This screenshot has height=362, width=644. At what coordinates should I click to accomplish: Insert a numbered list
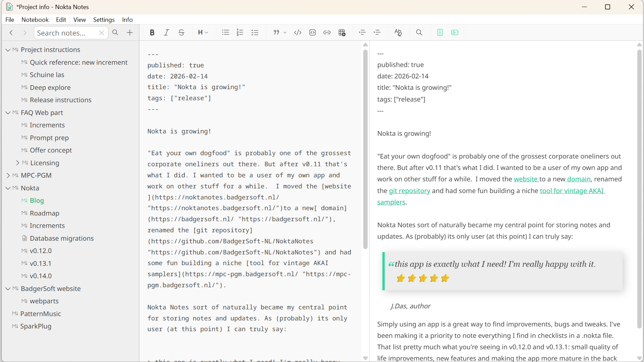coord(240,32)
